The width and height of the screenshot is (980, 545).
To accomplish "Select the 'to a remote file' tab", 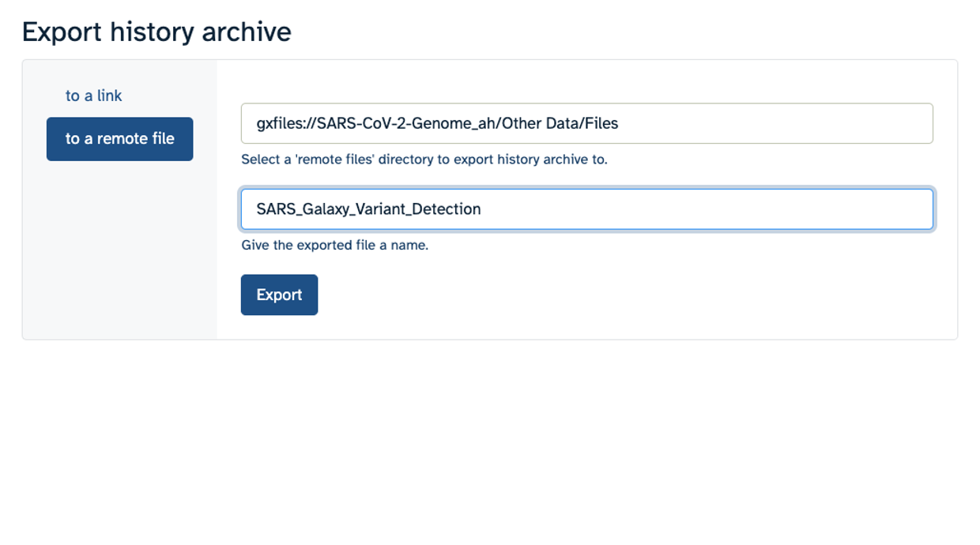I will (119, 139).
